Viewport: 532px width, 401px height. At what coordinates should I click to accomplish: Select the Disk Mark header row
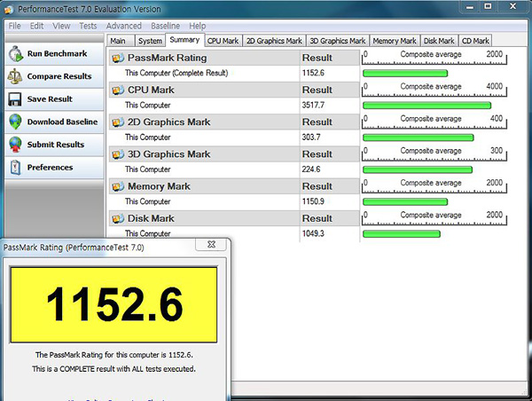tap(234, 218)
